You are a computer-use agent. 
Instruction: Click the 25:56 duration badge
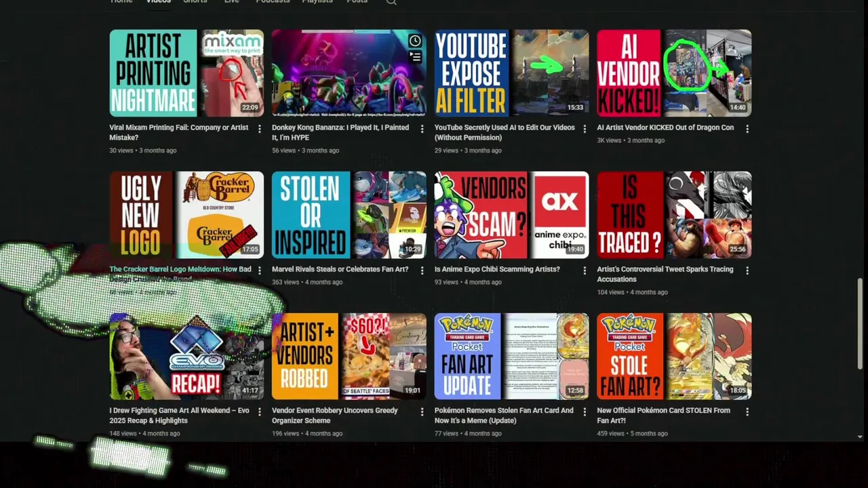click(x=738, y=249)
